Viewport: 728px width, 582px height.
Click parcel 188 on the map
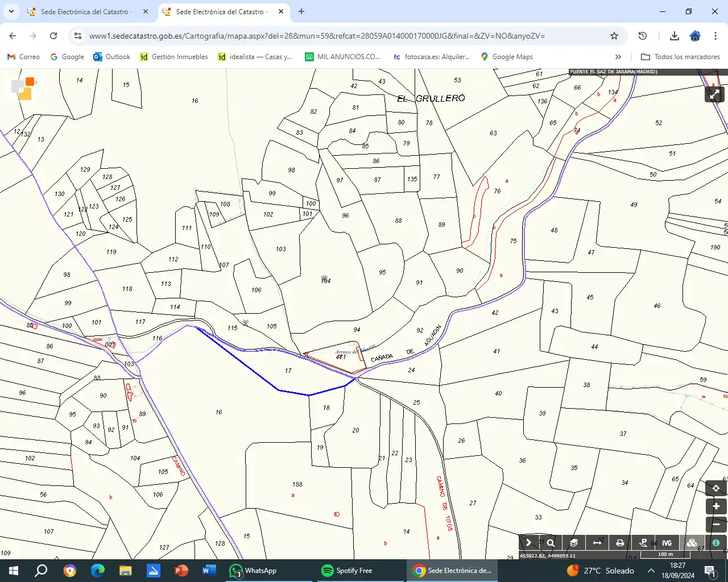point(297,484)
